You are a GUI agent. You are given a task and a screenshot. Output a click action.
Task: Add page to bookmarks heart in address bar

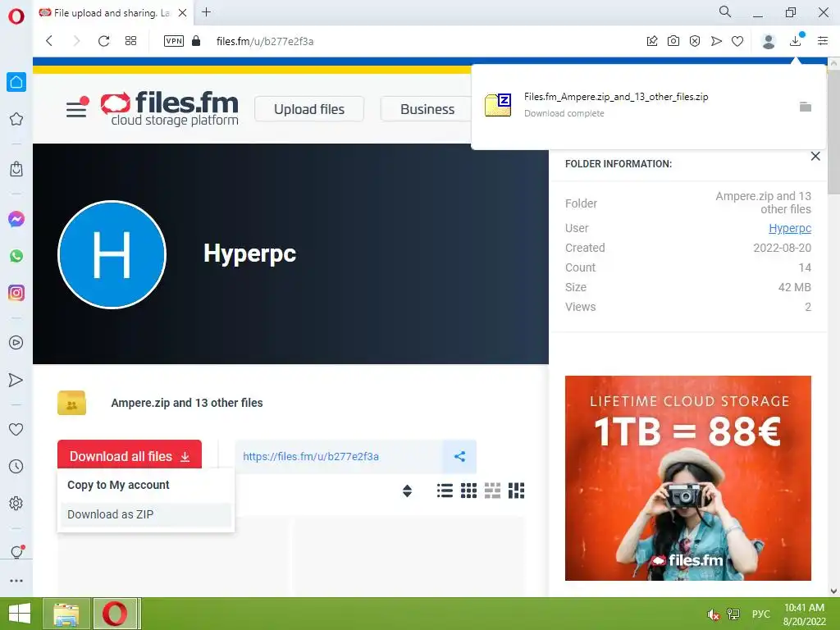pyautogui.click(x=737, y=41)
